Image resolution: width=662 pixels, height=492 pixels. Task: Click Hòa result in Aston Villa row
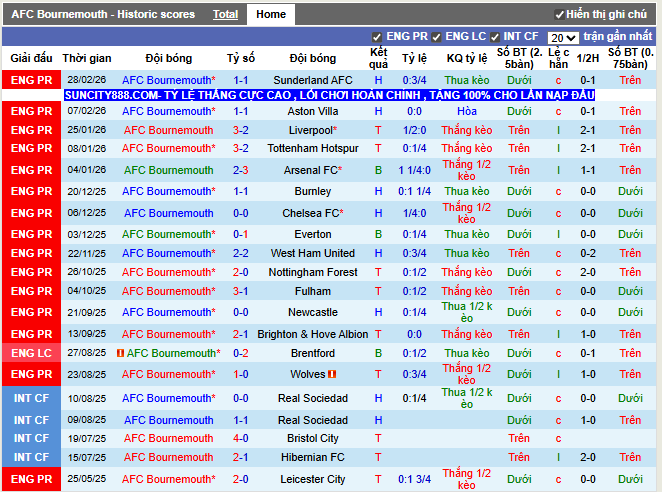coord(467,111)
